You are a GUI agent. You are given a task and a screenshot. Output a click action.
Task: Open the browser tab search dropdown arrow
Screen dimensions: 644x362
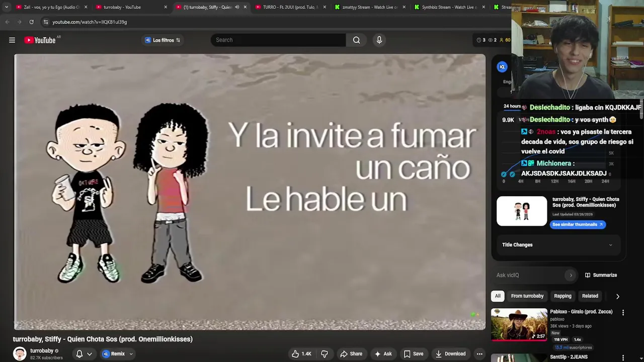pos(6,7)
